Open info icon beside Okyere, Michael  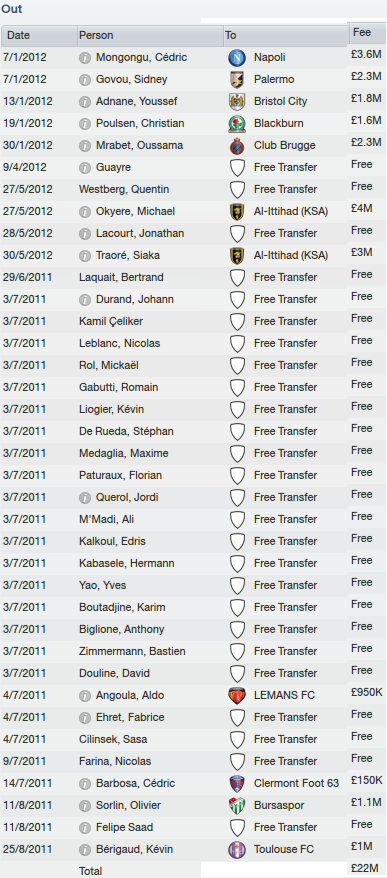85,211
